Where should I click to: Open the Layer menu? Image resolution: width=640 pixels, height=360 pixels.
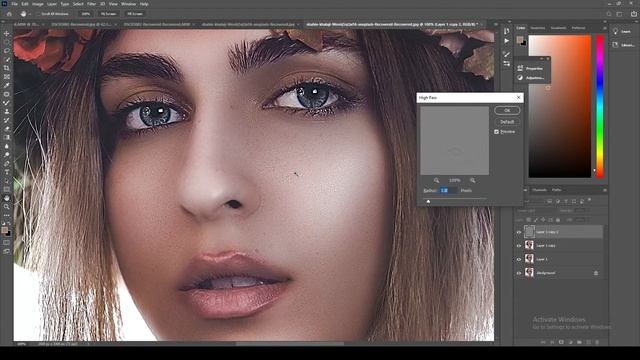(52, 4)
